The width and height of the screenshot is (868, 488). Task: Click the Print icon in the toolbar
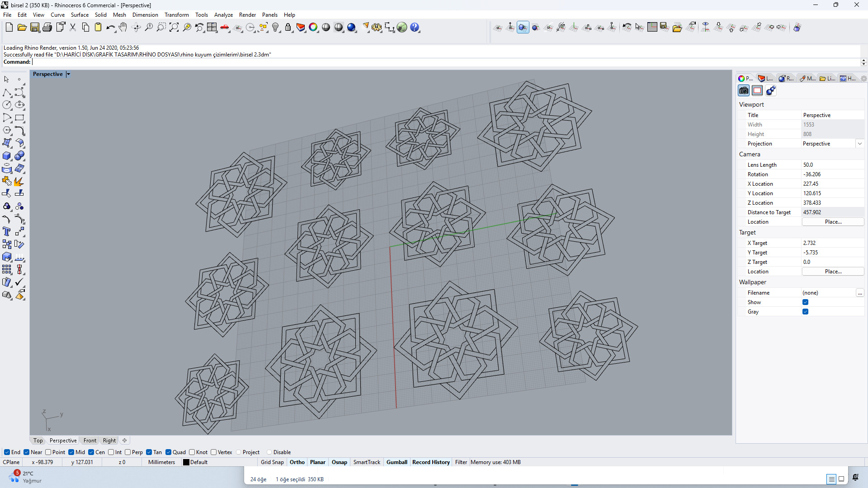point(47,28)
